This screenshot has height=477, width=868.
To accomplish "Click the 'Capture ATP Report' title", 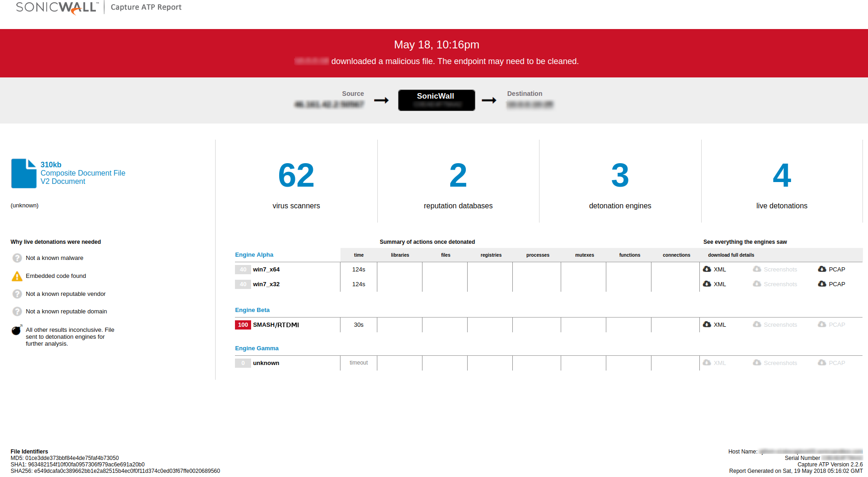I will (x=146, y=7).
